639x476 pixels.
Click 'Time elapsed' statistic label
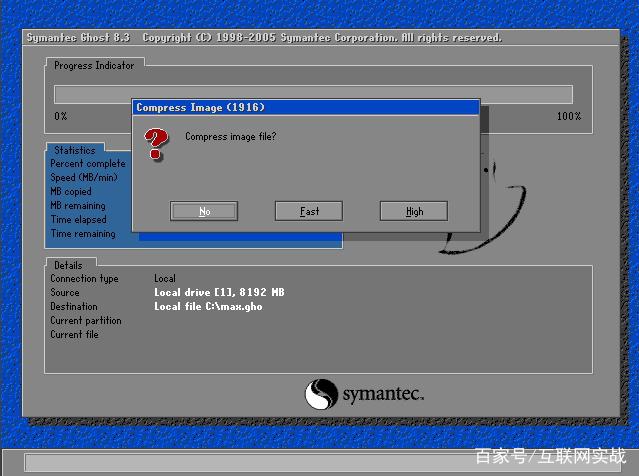[x=79, y=219]
